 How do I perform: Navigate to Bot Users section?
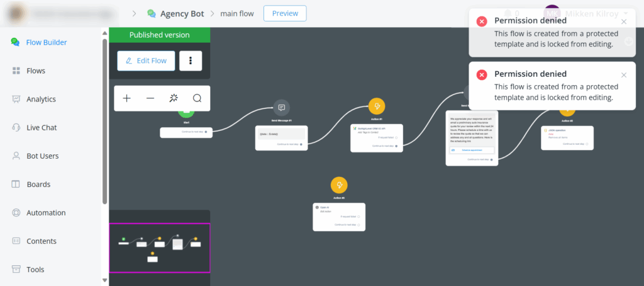click(x=42, y=156)
